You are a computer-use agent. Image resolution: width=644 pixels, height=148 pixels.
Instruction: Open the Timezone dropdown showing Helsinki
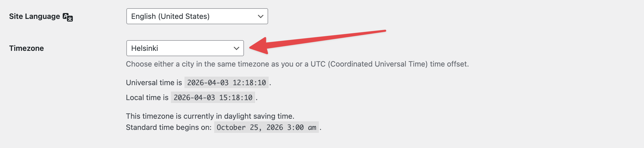click(x=185, y=48)
